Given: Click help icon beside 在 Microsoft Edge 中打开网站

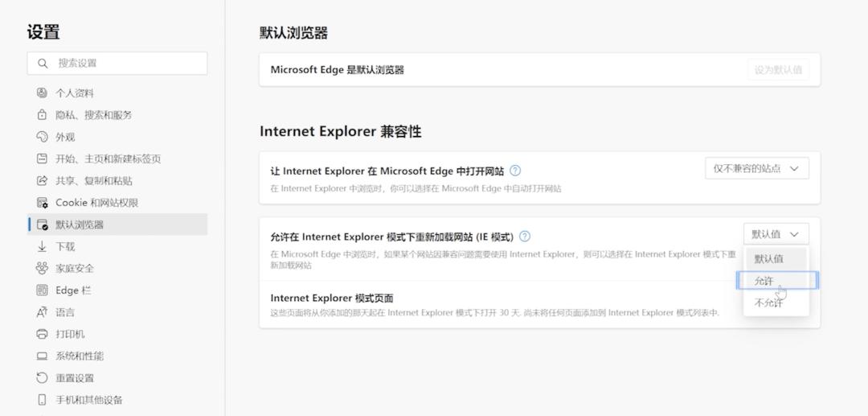Looking at the screenshot, I should tap(515, 171).
